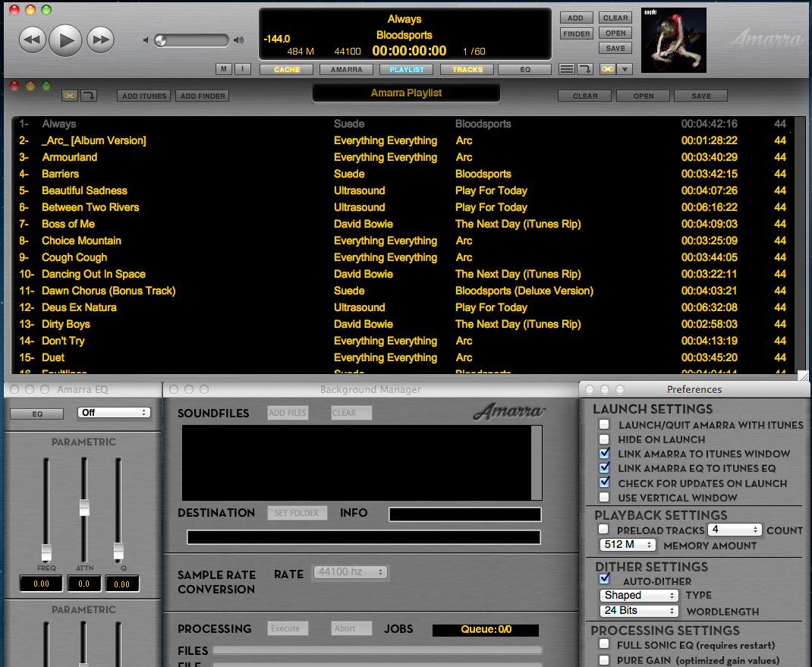This screenshot has width=812, height=667.
Task: Click the main Play button
Action: point(65,40)
